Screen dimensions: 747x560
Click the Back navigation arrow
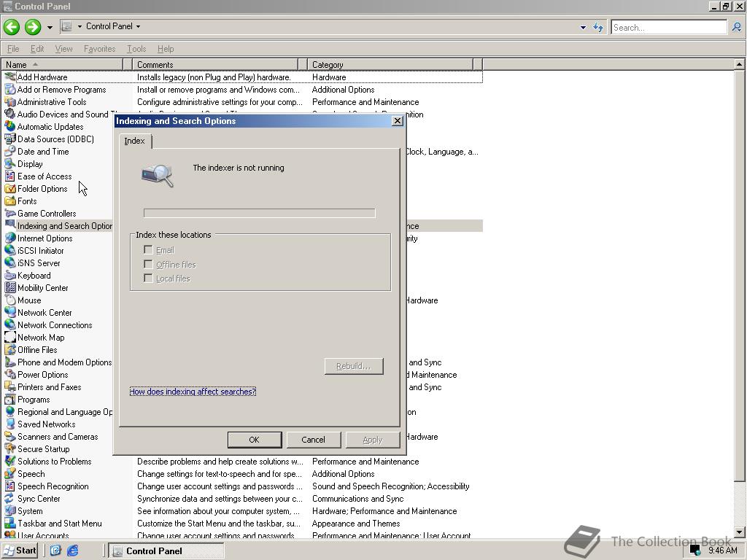click(12, 27)
